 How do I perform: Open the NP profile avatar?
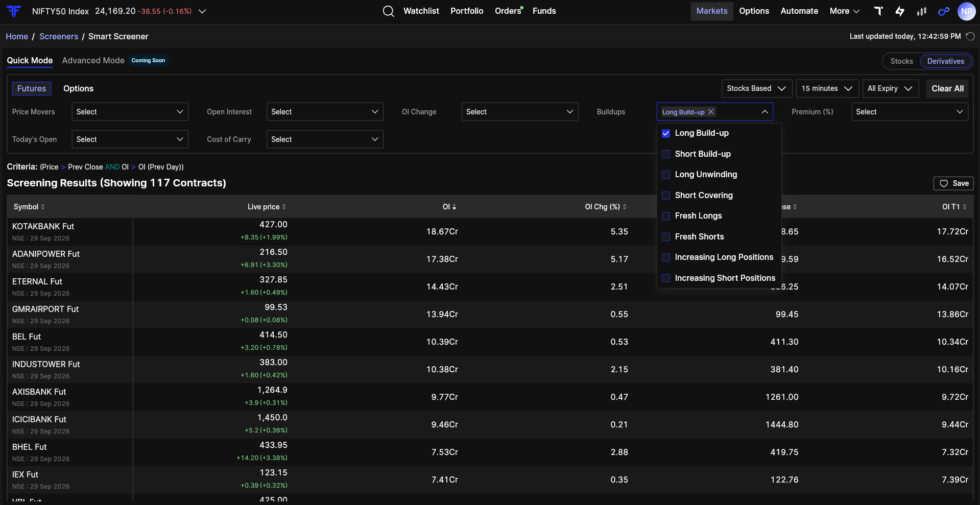tap(966, 11)
